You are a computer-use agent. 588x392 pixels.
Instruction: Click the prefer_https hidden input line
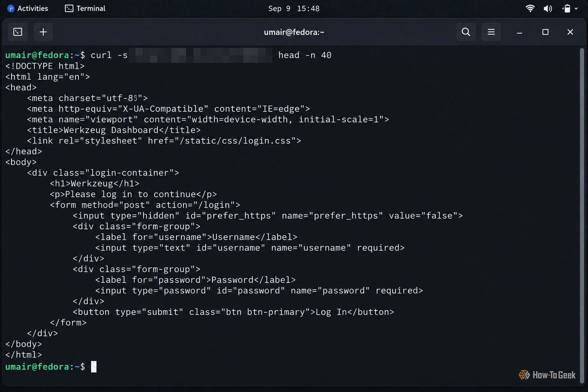(x=268, y=216)
